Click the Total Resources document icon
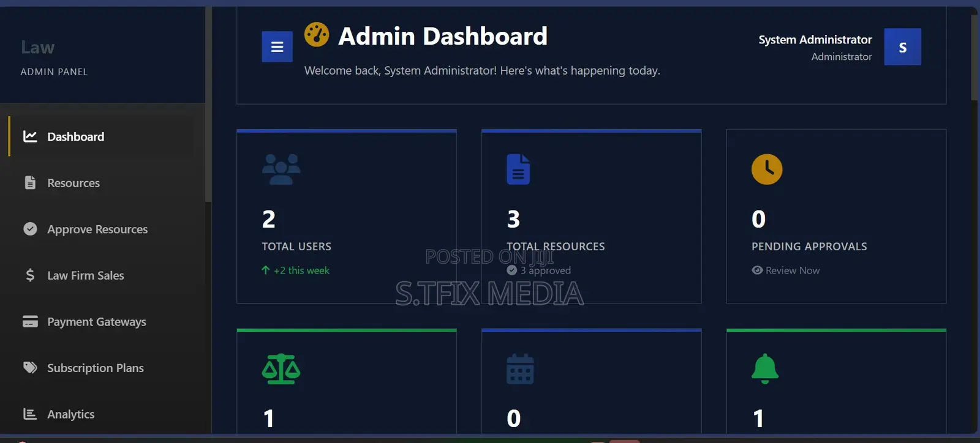Viewport: 980px width, 443px height. (x=518, y=169)
